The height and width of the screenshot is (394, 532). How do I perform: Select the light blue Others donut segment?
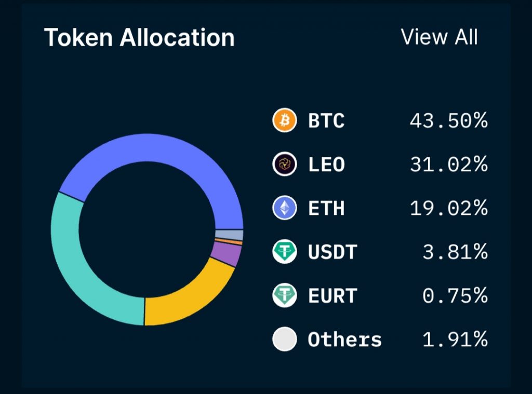pos(229,235)
